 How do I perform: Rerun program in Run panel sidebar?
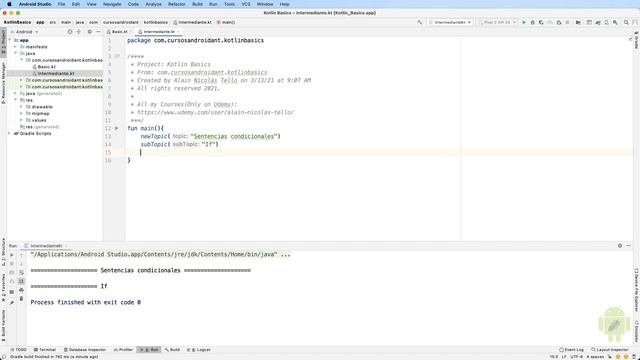pos(12,255)
